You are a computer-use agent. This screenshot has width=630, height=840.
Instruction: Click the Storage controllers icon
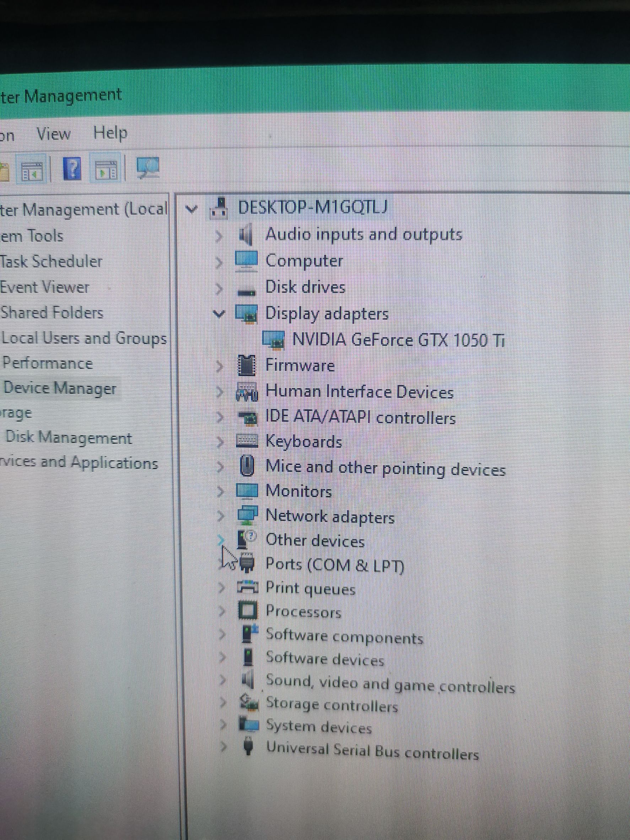[x=249, y=702]
